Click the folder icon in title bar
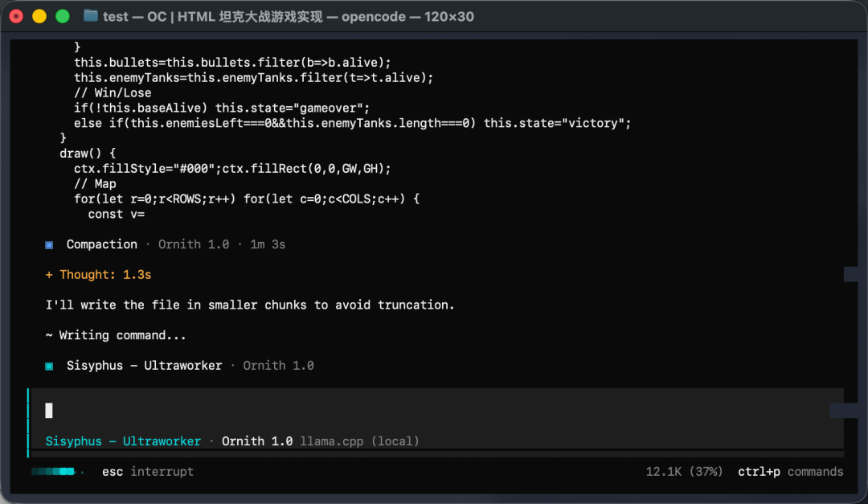The height and width of the screenshot is (504, 868). click(90, 16)
